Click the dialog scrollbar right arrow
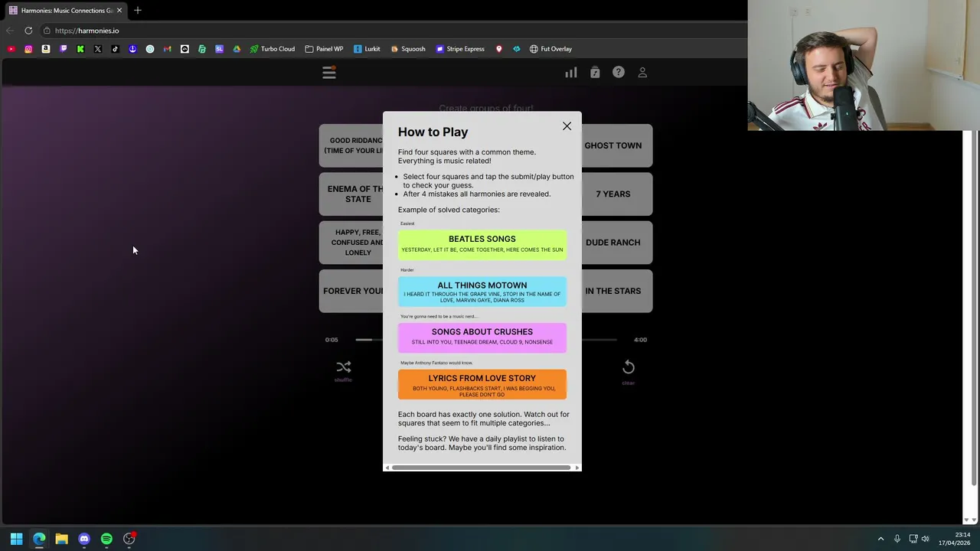Image resolution: width=980 pixels, height=551 pixels. [x=577, y=468]
